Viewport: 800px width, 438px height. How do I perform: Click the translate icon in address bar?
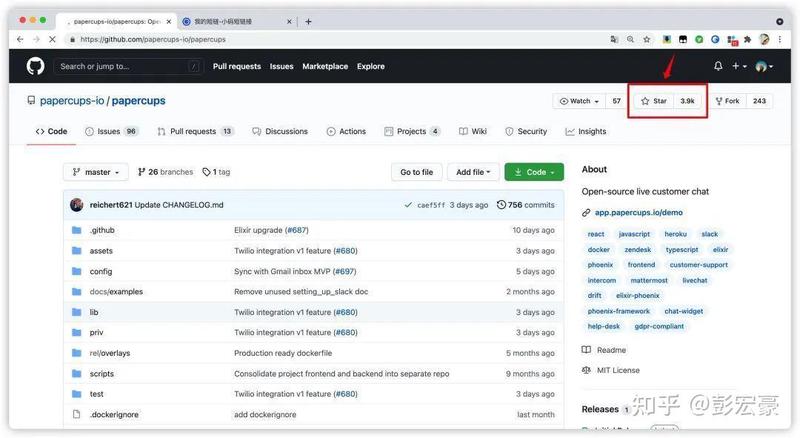(x=614, y=39)
